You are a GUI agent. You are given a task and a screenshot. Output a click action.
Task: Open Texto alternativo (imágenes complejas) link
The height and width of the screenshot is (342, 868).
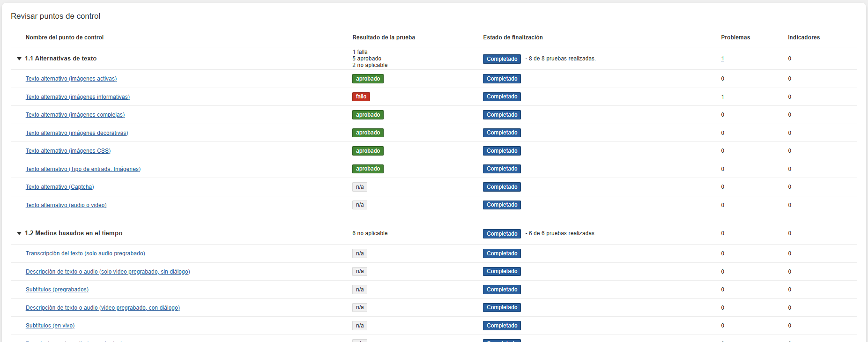(75, 115)
